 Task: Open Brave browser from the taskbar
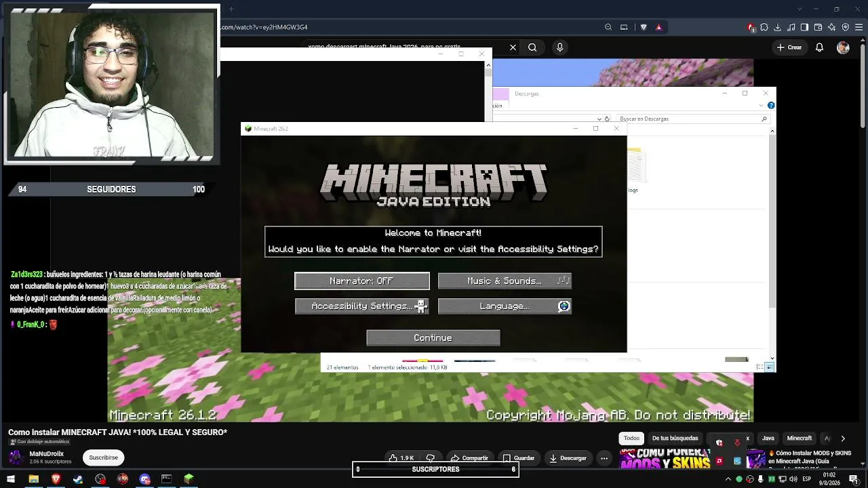pos(56,479)
